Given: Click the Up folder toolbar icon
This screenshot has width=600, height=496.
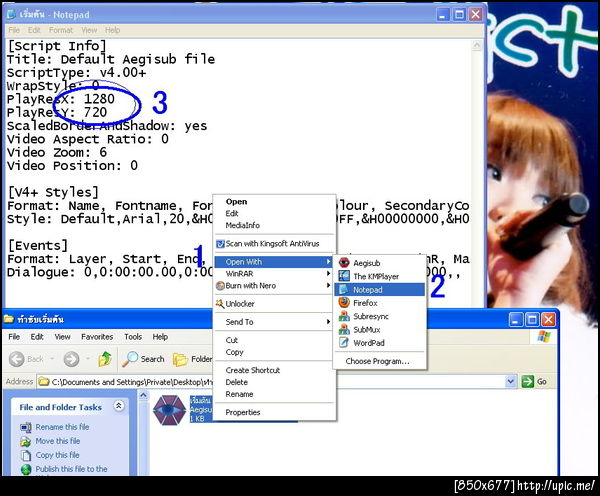Looking at the screenshot, I should point(105,359).
